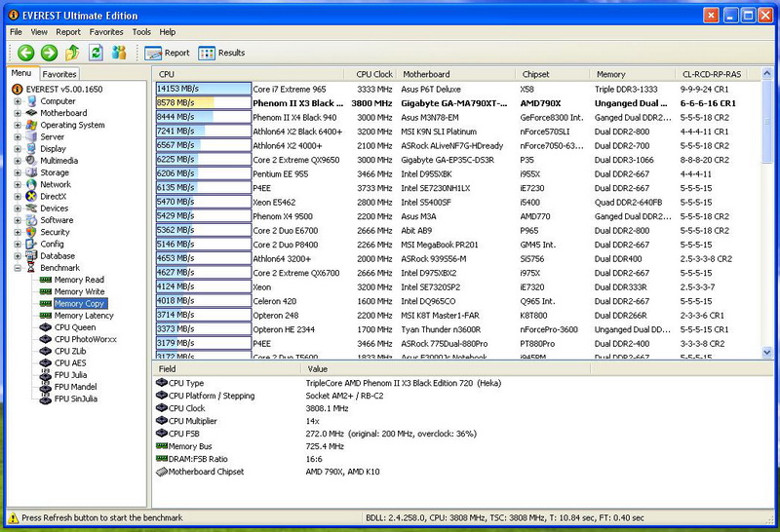This screenshot has width=780, height=532.
Task: Select FPU SinJulia benchmark
Action: tap(76, 399)
